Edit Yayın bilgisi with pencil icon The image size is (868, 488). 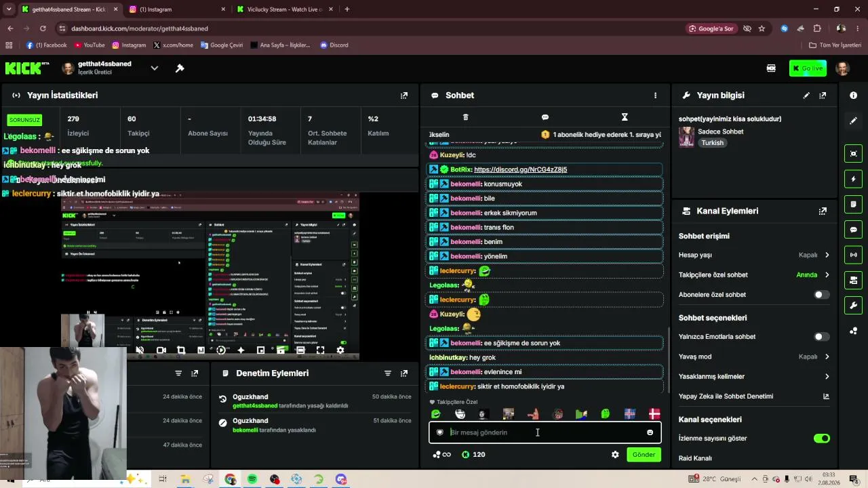pos(806,96)
